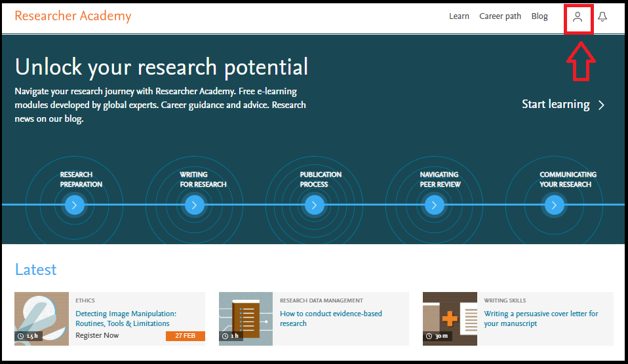Click the Register Now text
The height and width of the screenshot is (364, 628).
point(97,336)
